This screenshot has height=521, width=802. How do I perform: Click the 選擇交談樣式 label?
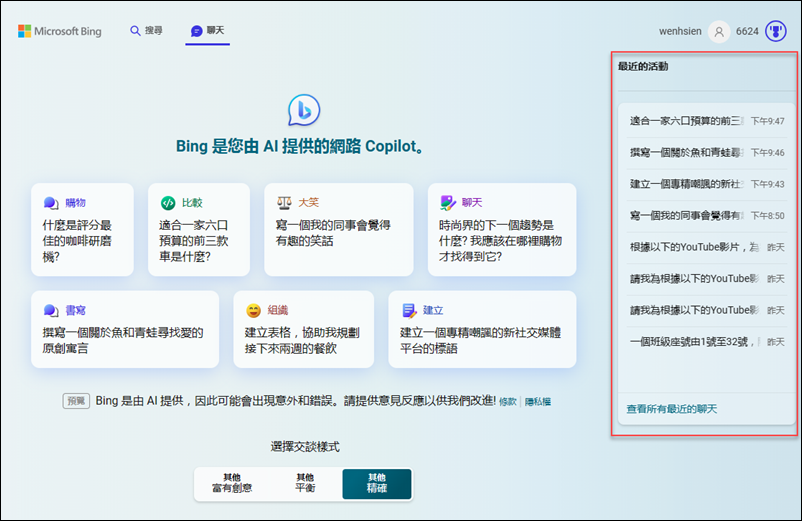[305, 447]
